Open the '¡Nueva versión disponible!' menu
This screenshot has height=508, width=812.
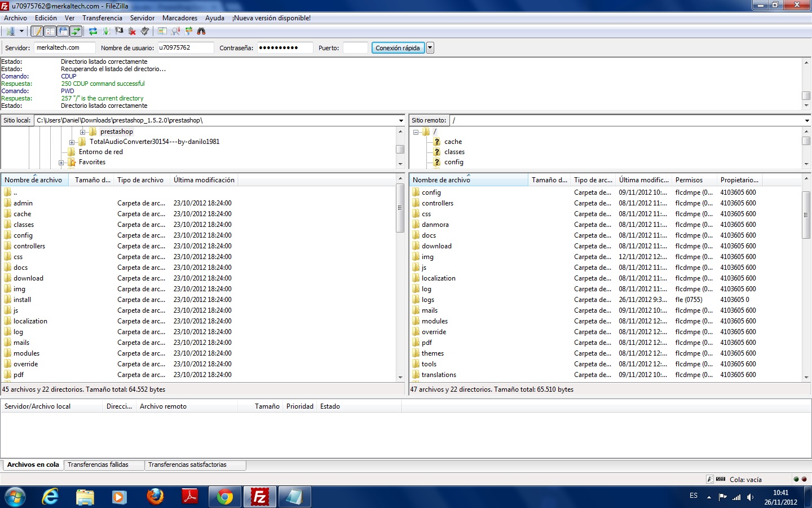click(271, 18)
